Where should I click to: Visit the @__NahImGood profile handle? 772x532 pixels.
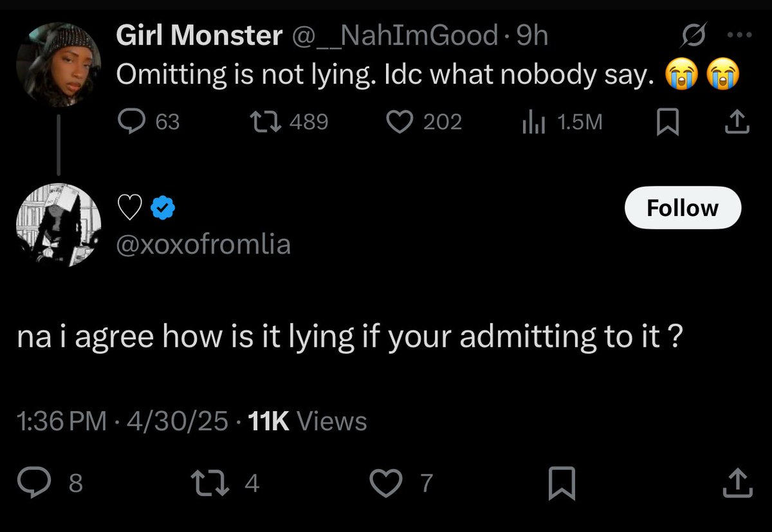(395, 37)
